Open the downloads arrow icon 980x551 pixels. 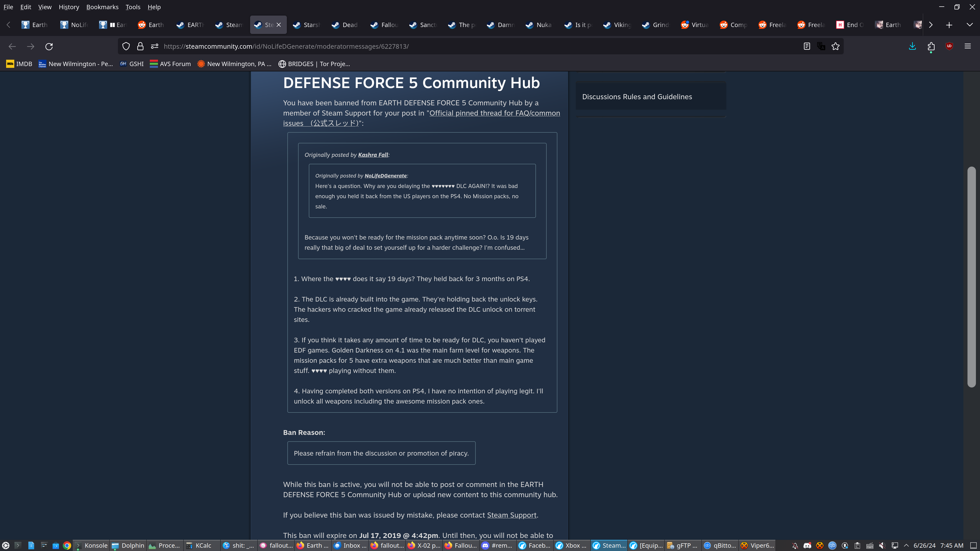pyautogui.click(x=912, y=46)
